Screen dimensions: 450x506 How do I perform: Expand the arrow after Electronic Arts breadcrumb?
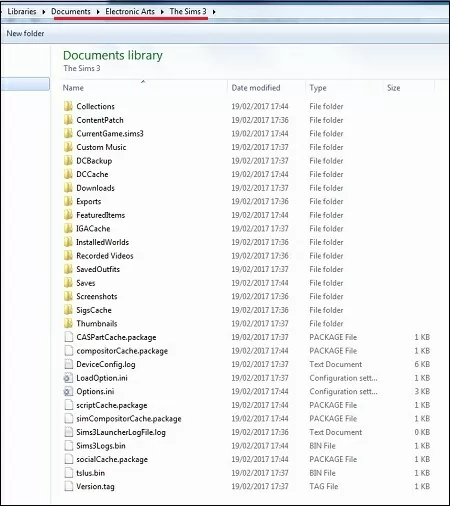(162, 12)
